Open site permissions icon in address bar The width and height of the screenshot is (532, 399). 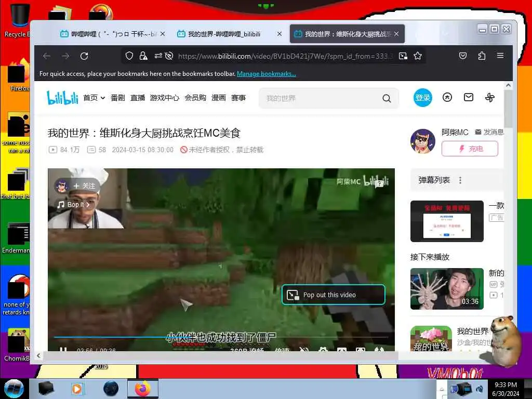[158, 56]
